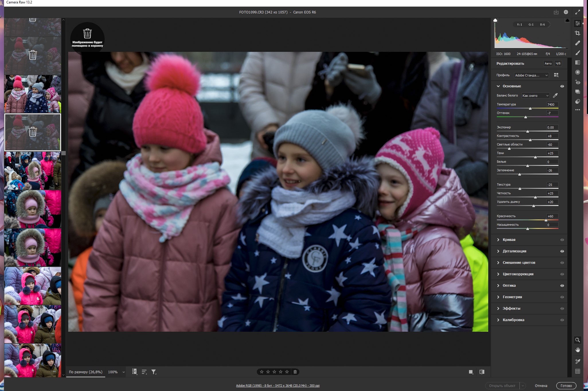Pick the White Balance eyedropper
588x391 pixels.
tap(555, 96)
